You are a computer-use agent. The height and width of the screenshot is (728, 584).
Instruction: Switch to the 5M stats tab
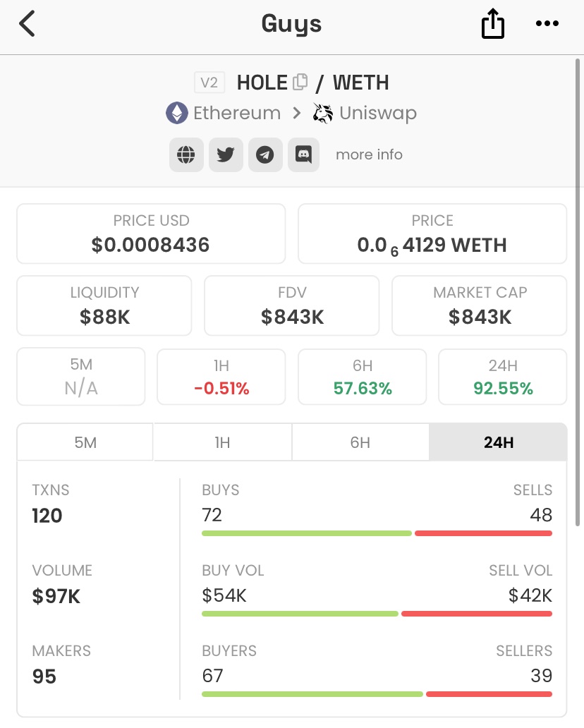(x=85, y=442)
